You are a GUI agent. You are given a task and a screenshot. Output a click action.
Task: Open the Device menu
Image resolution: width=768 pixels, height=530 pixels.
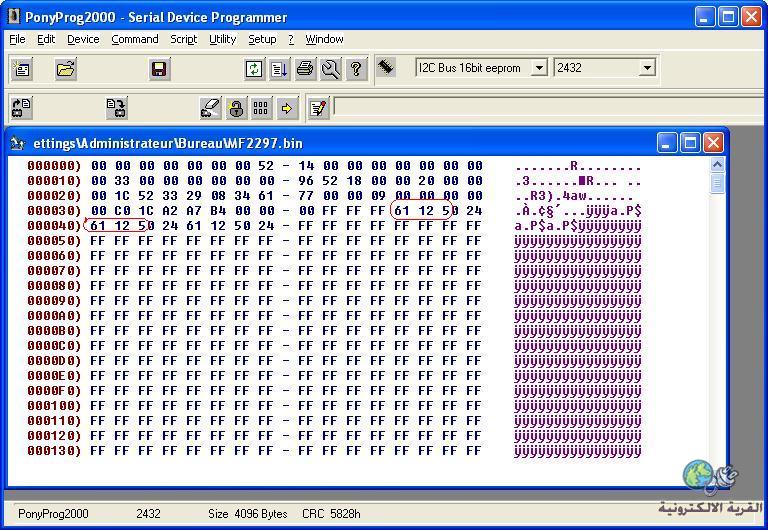(83, 39)
